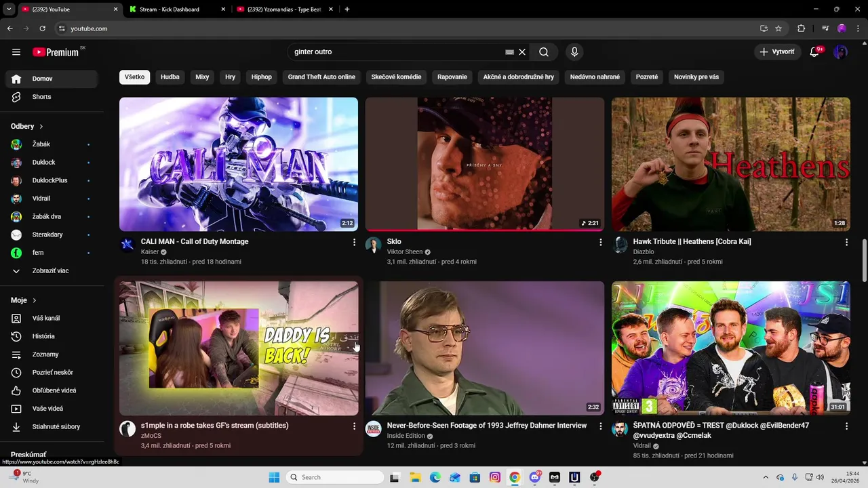Open options menu for Jeffrey Dahmer Interview video
868x488 pixels.
[x=600, y=426]
